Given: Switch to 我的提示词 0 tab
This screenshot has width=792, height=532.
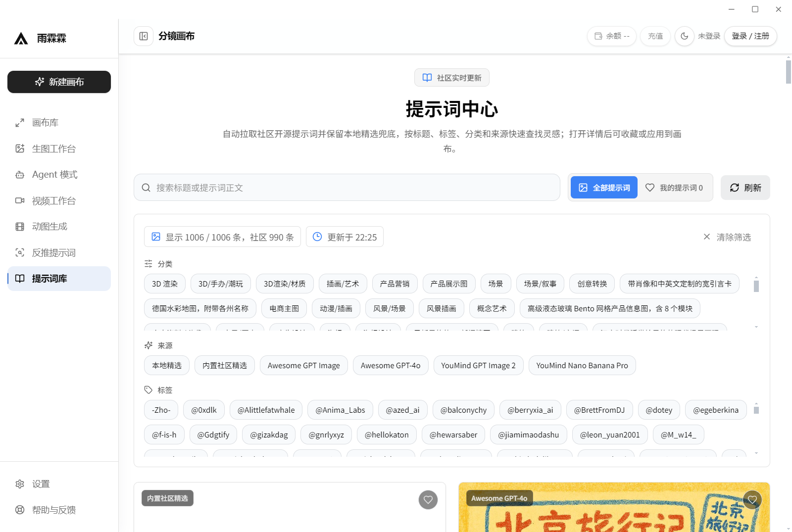Looking at the screenshot, I should click(675, 188).
